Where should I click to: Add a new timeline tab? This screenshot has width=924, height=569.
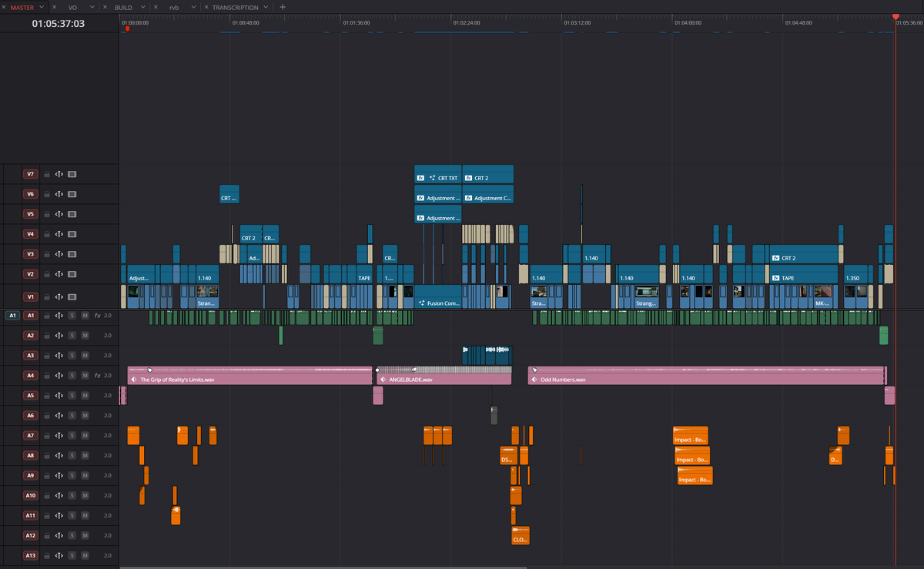(283, 7)
